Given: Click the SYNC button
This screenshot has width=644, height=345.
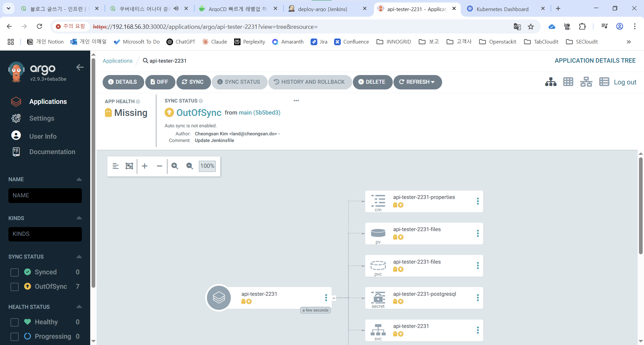Looking at the screenshot, I should click(193, 82).
